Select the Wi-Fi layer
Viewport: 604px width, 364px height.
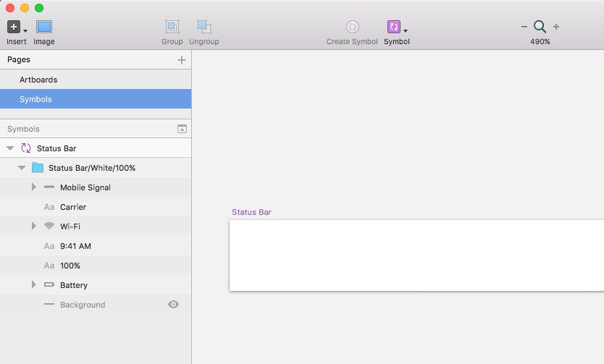pyautogui.click(x=96, y=227)
